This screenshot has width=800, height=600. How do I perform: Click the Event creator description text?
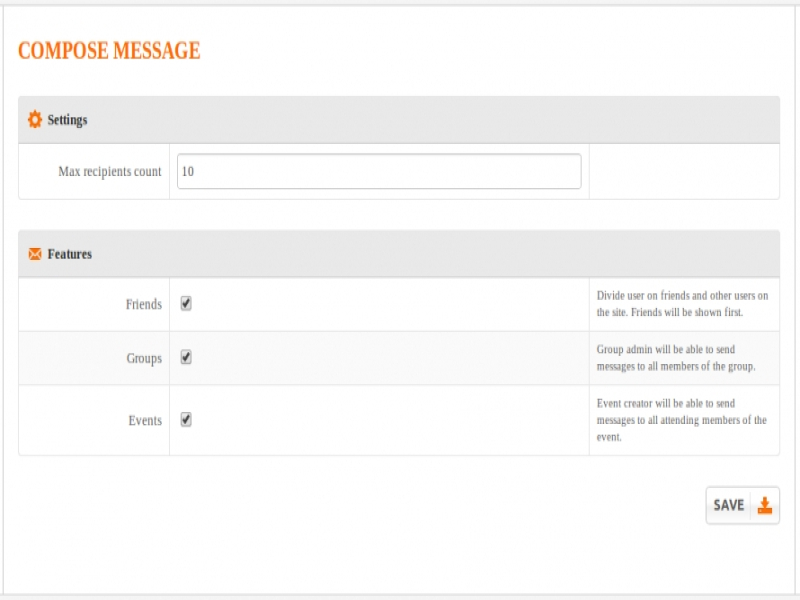pos(681,420)
